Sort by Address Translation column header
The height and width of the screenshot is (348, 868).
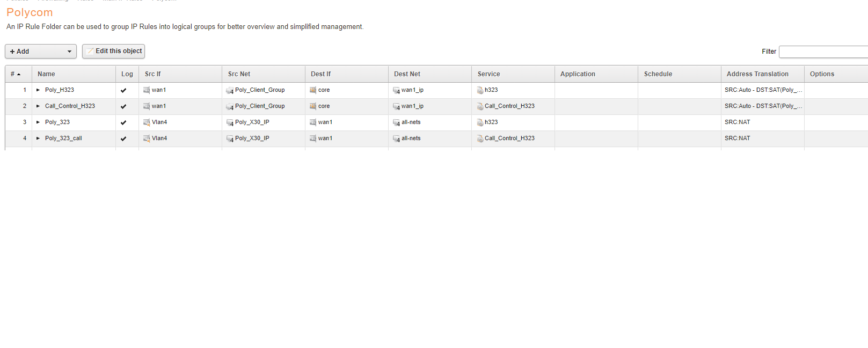point(763,74)
